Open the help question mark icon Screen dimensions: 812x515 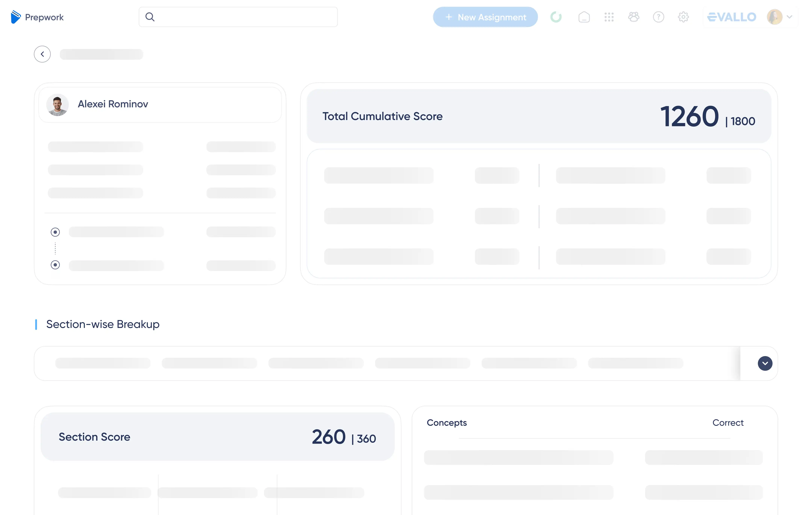(658, 17)
